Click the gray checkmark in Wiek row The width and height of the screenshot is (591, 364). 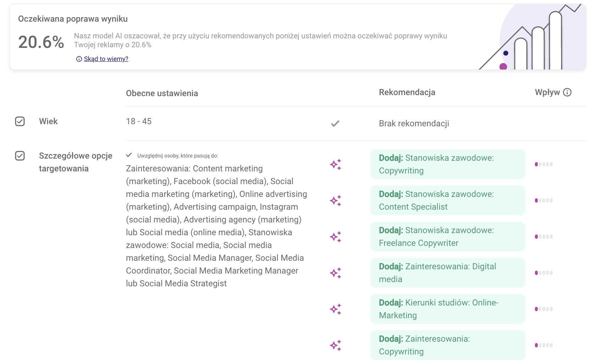[335, 124]
